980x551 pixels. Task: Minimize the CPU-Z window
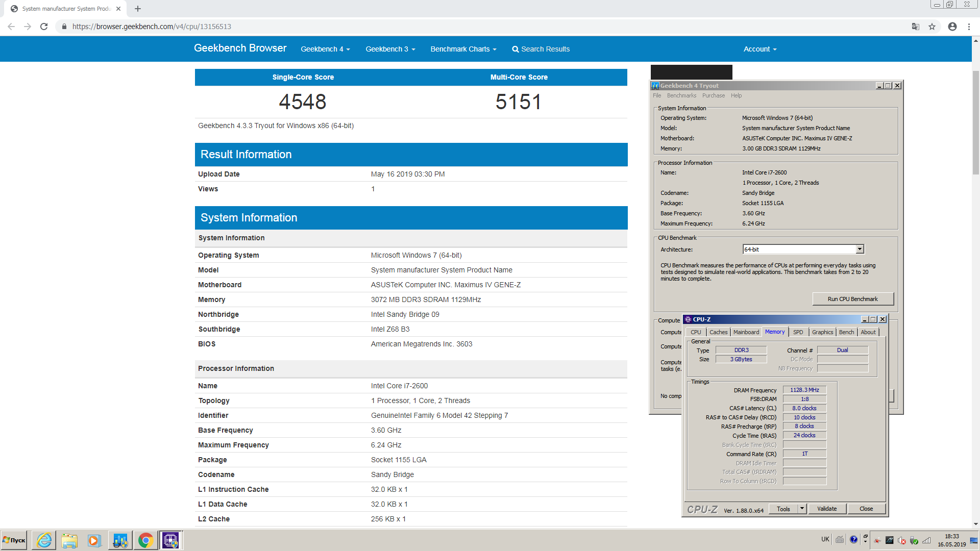(864, 319)
